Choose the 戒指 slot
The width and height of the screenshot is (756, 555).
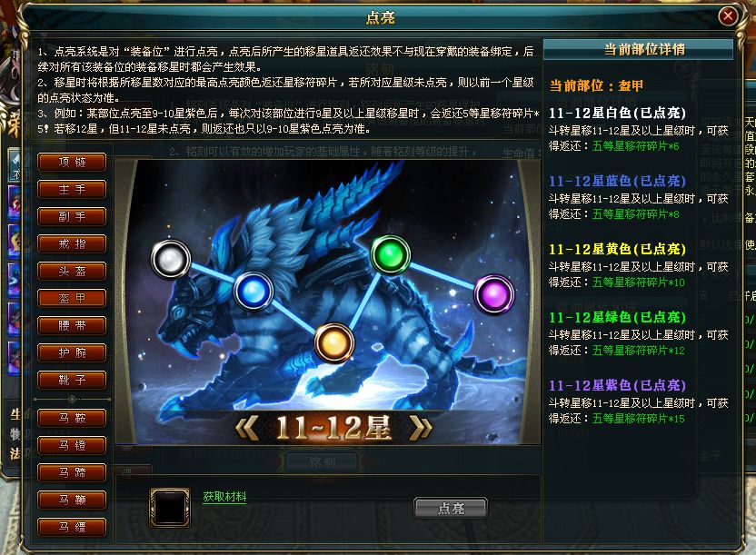[72, 244]
